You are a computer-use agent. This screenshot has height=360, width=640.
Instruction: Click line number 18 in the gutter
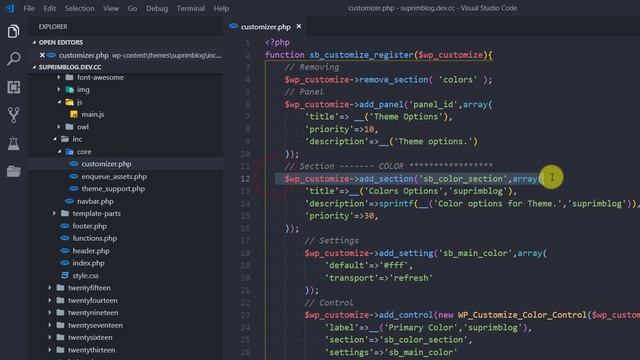(245, 253)
